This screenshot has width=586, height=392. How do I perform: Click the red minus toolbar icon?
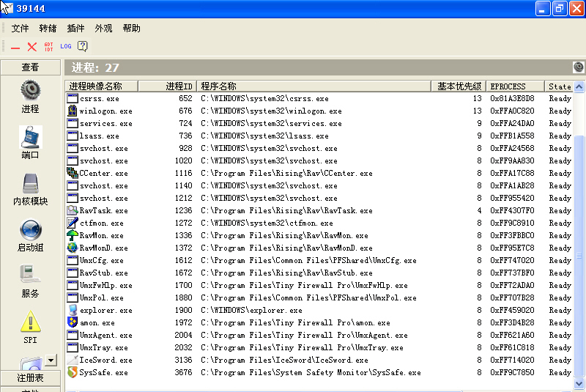15,48
